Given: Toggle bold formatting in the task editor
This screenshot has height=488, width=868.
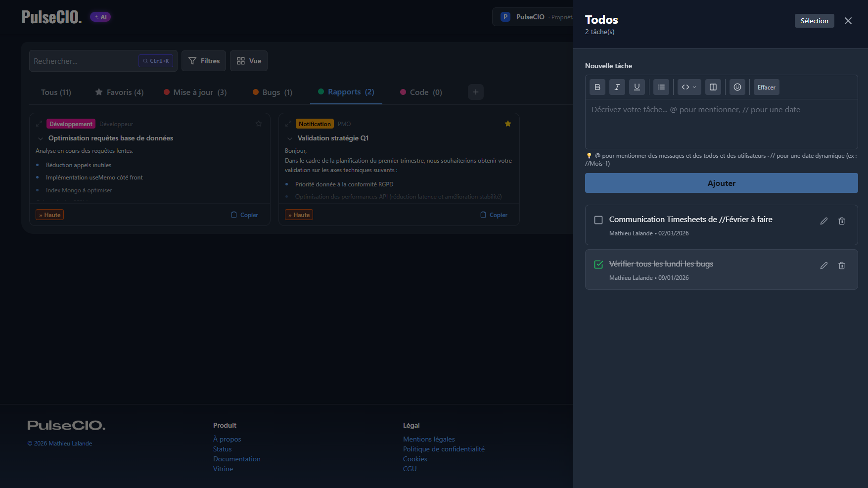Looking at the screenshot, I should pos(597,87).
